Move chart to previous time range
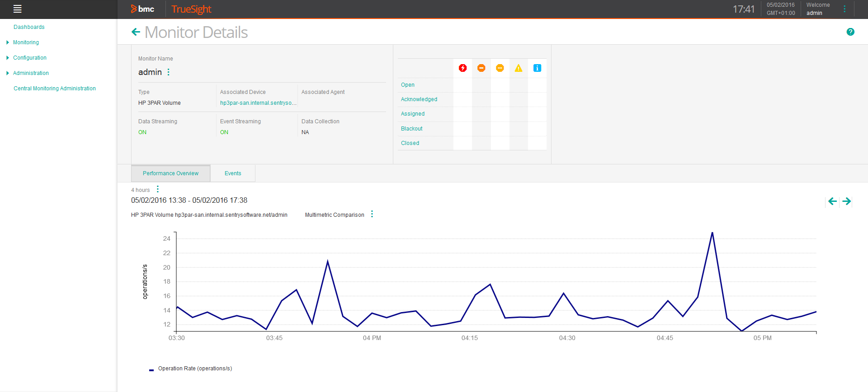 tap(832, 201)
